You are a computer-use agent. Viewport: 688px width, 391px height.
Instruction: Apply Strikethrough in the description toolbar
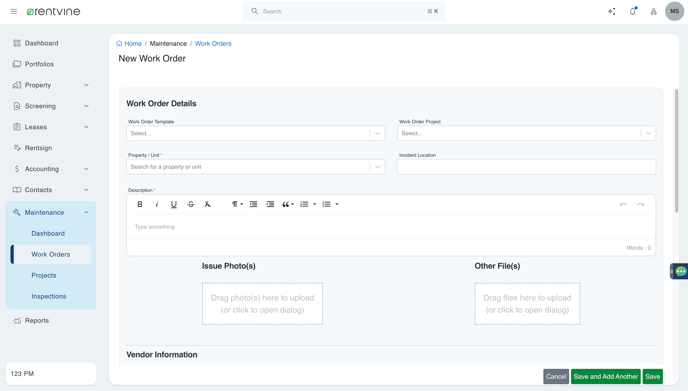coord(190,204)
